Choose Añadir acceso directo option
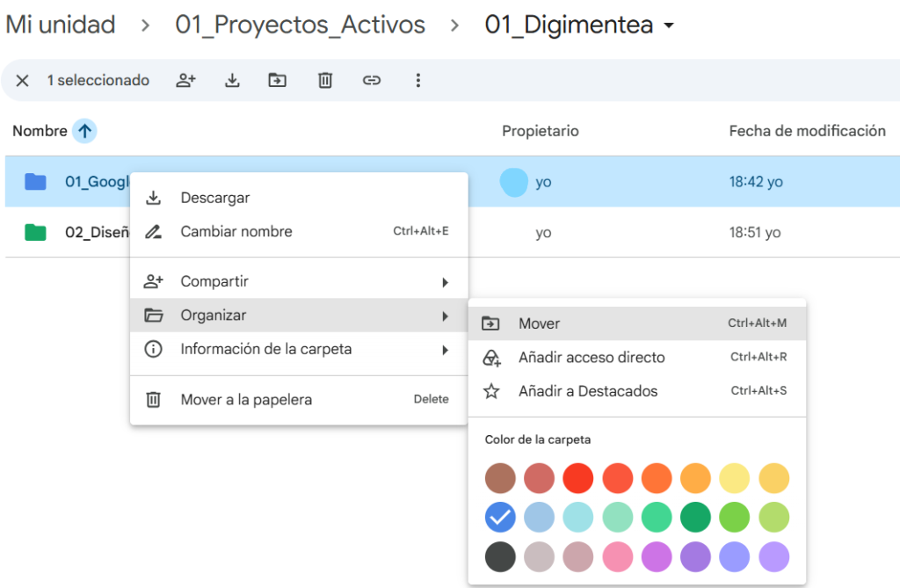Viewport: 900px width, 588px height. tap(637, 357)
